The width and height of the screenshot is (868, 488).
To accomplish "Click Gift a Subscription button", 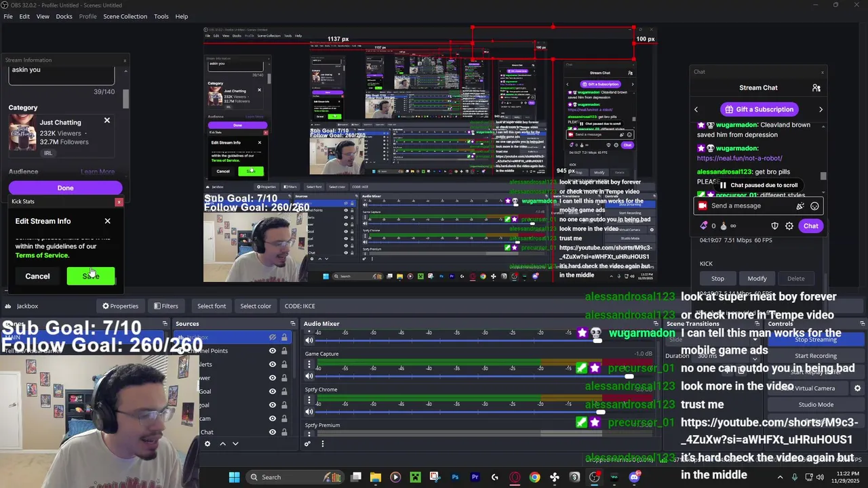I will (758, 109).
